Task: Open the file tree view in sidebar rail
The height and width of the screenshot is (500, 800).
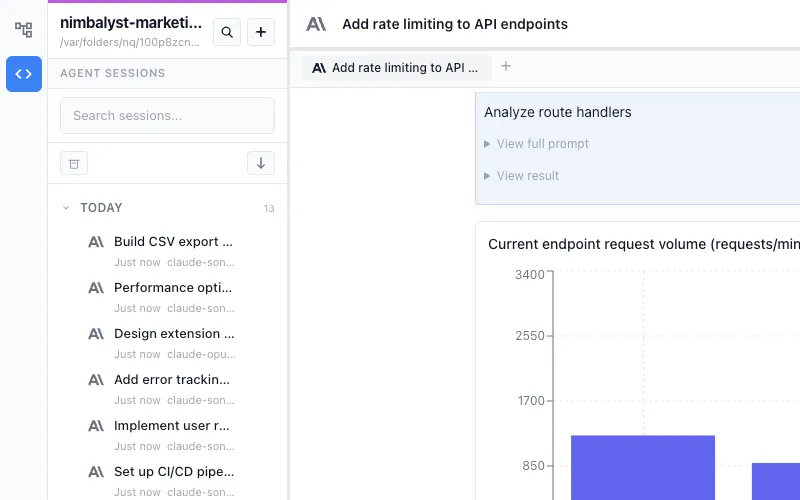Action: [x=23, y=30]
